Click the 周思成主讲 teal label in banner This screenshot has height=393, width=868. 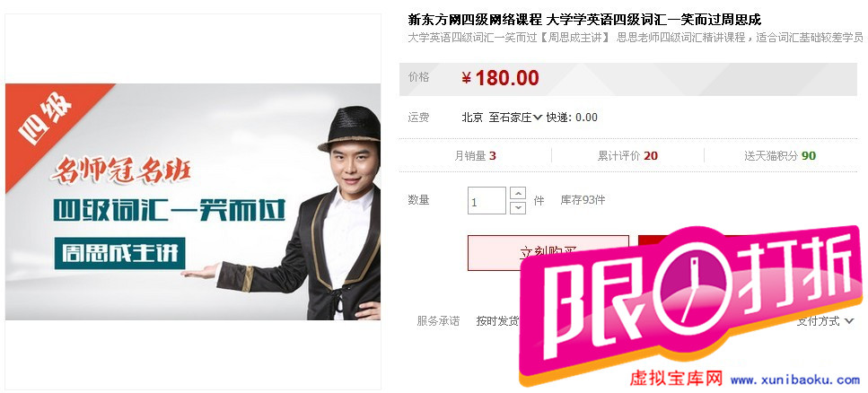tap(119, 253)
